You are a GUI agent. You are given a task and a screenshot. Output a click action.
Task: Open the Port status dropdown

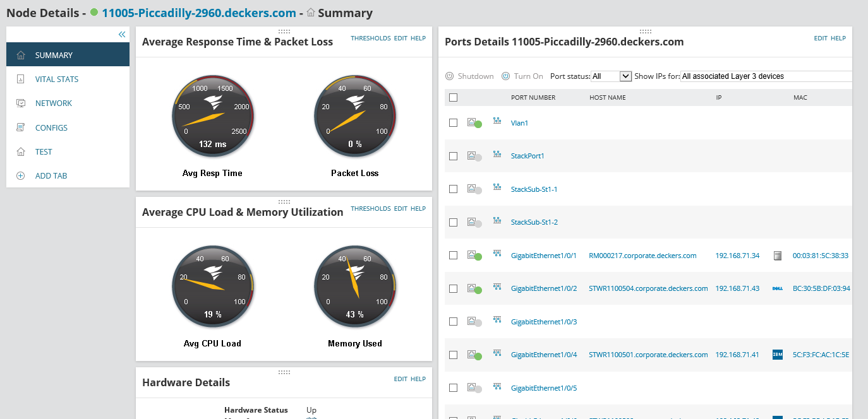click(611, 76)
